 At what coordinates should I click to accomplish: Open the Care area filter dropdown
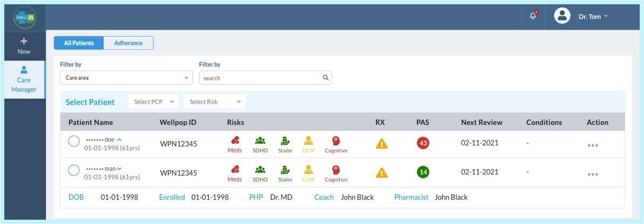pyautogui.click(x=126, y=78)
